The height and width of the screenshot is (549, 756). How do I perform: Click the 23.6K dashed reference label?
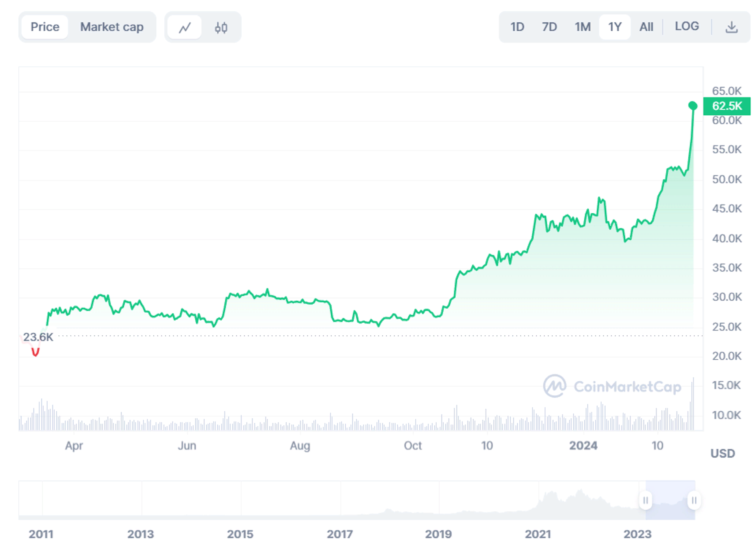coord(38,337)
